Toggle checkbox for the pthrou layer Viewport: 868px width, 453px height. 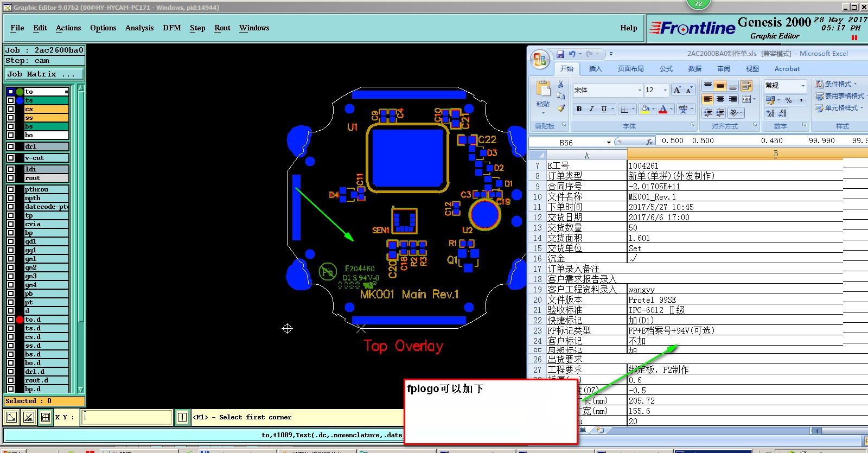point(11,189)
